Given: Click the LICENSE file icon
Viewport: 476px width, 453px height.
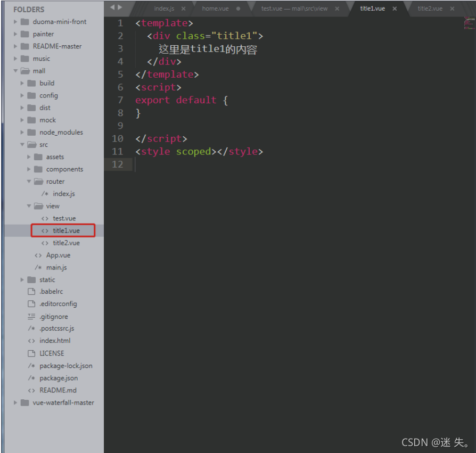Looking at the screenshot, I should click(x=31, y=353).
